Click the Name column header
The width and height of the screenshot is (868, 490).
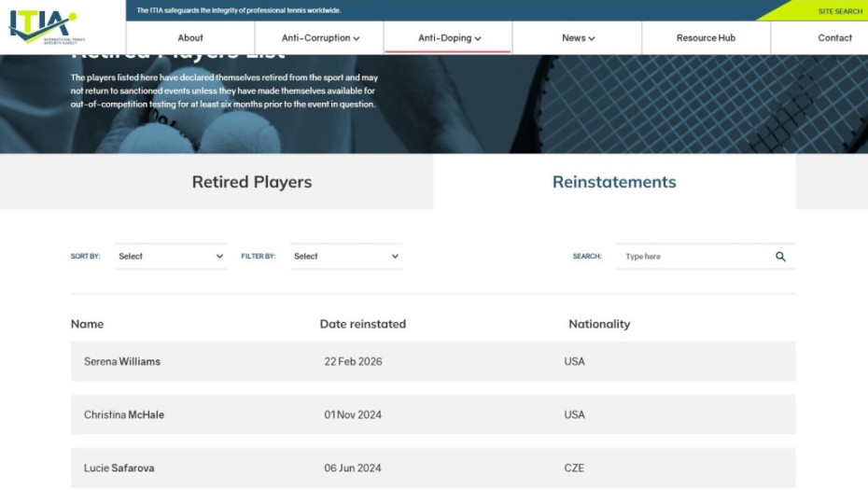pos(87,324)
